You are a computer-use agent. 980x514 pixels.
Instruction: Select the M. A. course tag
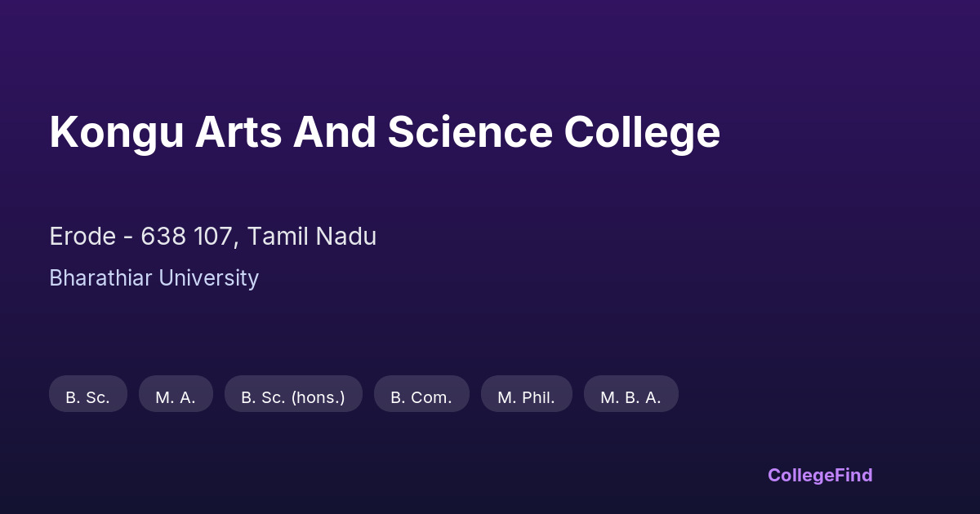(176, 397)
